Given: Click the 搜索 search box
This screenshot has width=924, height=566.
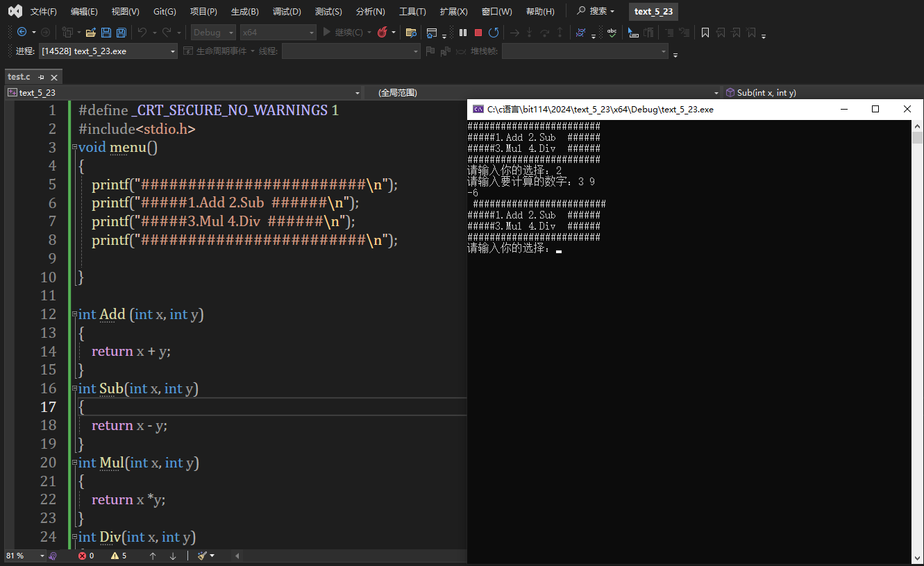Looking at the screenshot, I should pyautogui.click(x=596, y=11).
